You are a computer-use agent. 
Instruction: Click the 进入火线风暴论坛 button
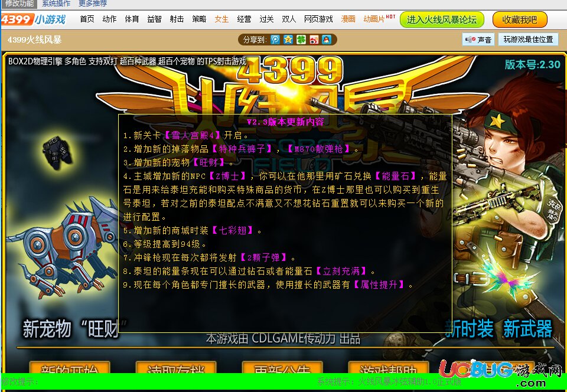point(442,19)
